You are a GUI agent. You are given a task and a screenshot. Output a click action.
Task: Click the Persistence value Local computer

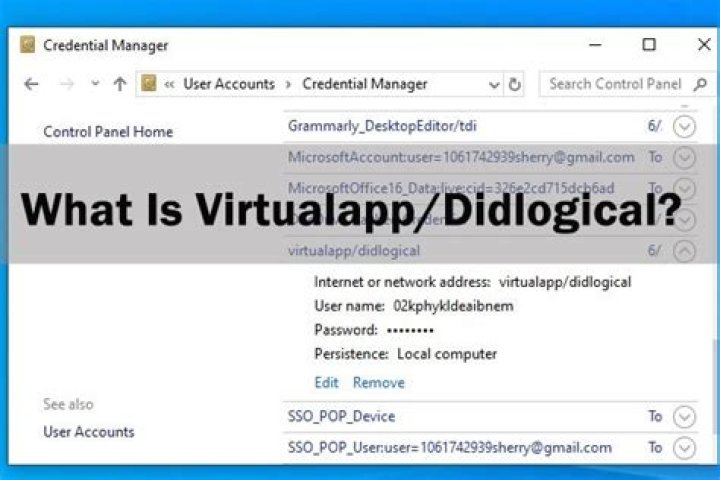(447, 354)
